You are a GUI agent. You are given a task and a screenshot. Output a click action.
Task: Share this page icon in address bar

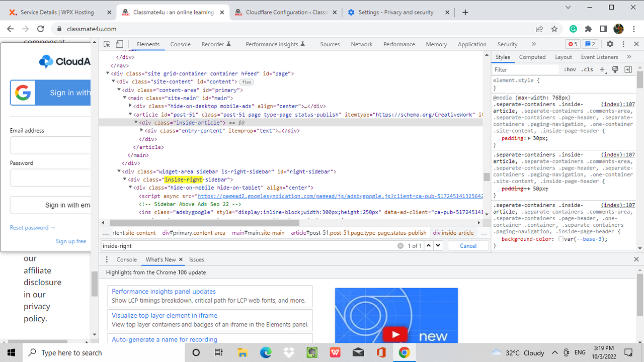tap(539, 29)
